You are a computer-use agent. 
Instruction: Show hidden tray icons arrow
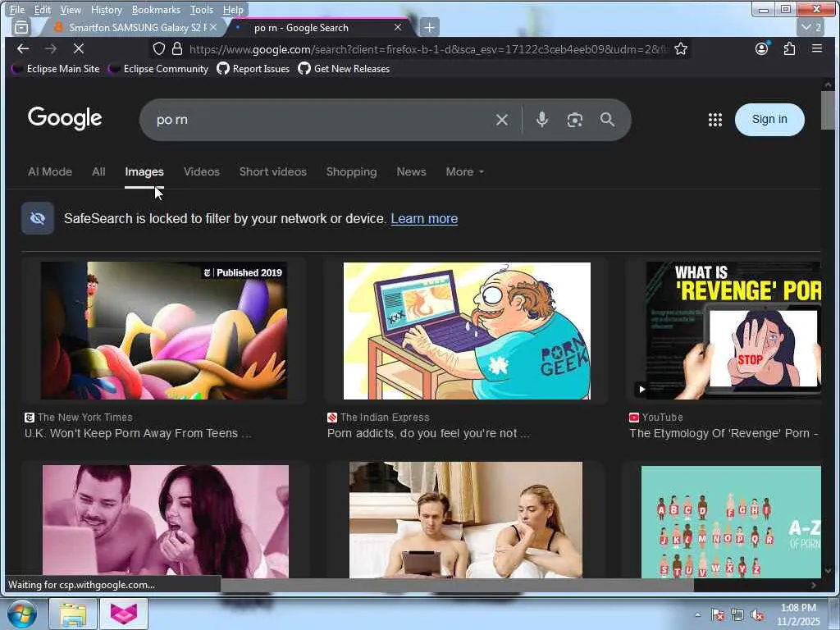coord(697,615)
